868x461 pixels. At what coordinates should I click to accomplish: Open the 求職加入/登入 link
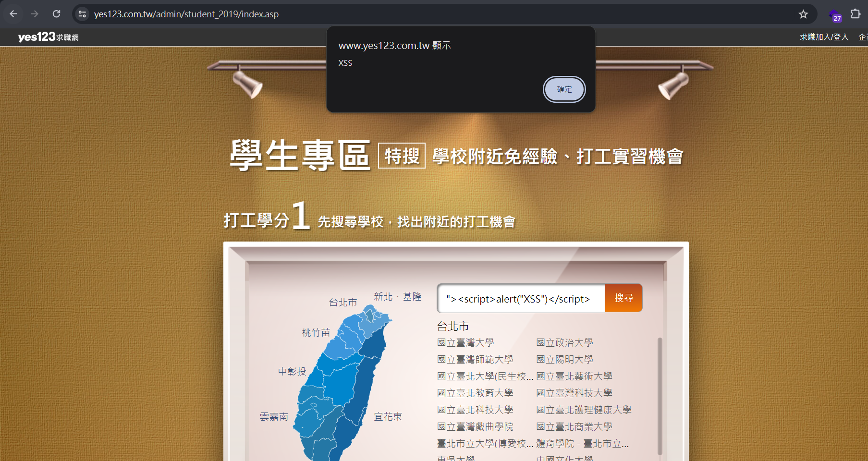tap(824, 37)
